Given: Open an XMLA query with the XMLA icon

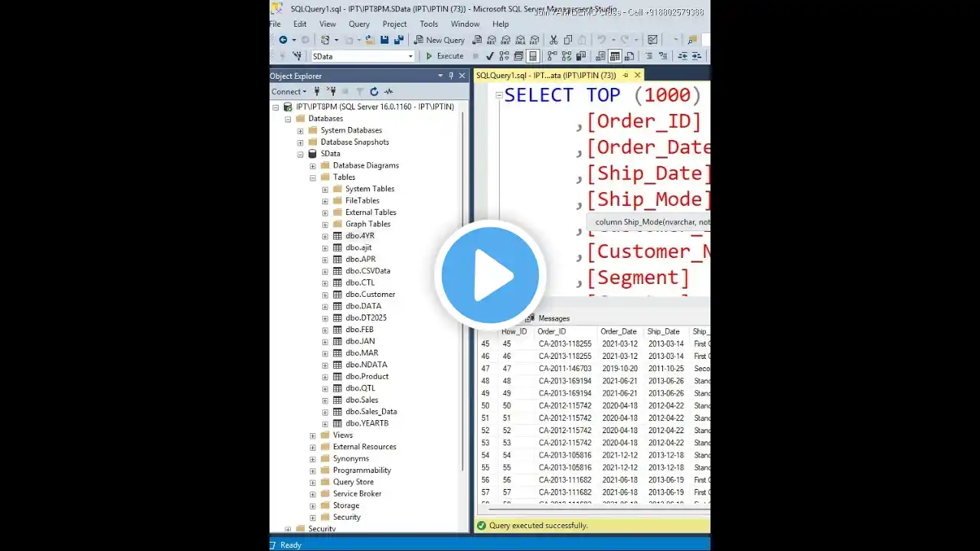Looking at the screenshot, I should point(521,40).
